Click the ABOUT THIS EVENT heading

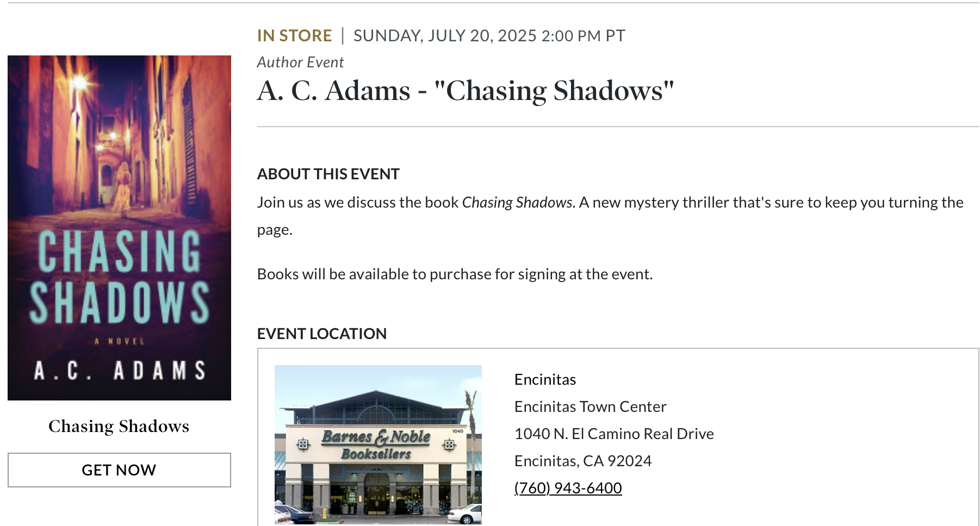[x=328, y=174]
